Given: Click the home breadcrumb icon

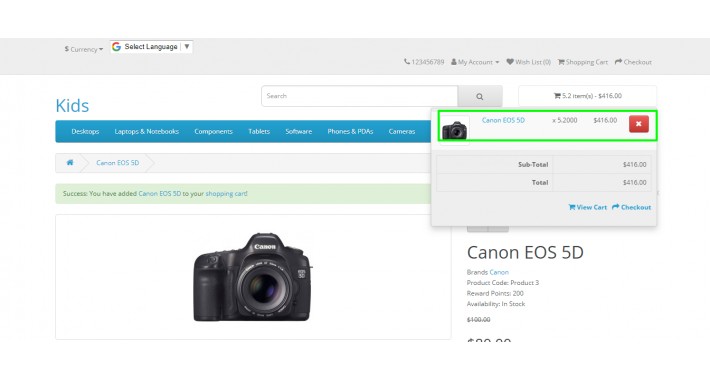Looking at the screenshot, I should [x=70, y=163].
